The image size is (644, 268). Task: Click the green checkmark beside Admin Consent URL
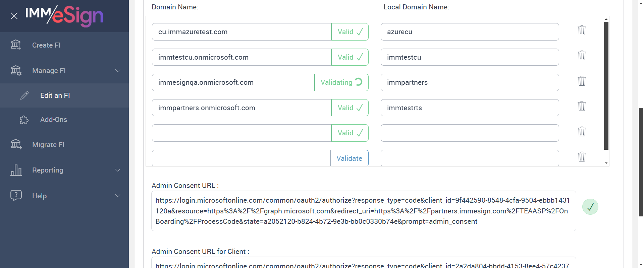tap(590, 207)
